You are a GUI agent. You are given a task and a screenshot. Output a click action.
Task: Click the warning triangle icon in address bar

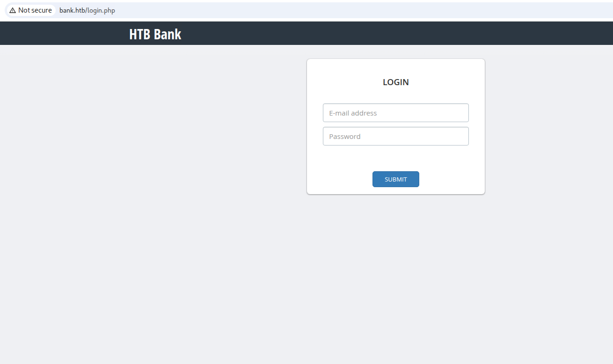(x=13, y=10)
